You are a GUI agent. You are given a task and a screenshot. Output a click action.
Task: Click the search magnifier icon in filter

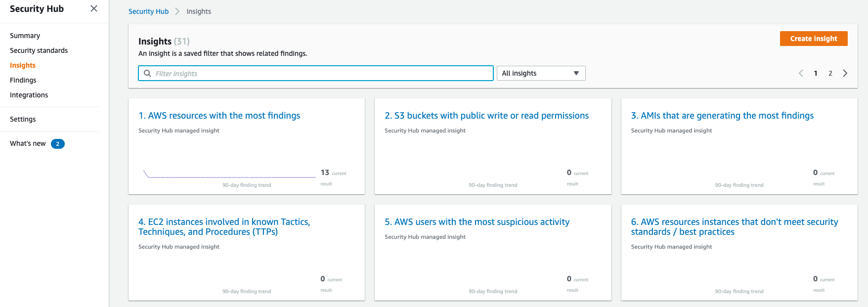tap(147, 73)
